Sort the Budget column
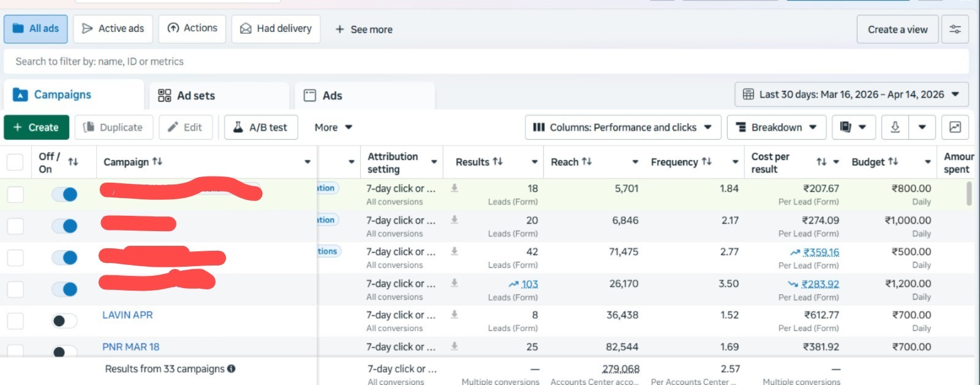This screenshot has height=385, width=980. [893, 161]
